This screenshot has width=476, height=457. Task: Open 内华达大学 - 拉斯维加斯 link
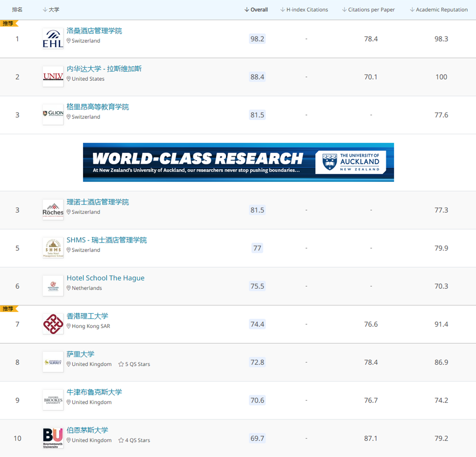[104, 69]
